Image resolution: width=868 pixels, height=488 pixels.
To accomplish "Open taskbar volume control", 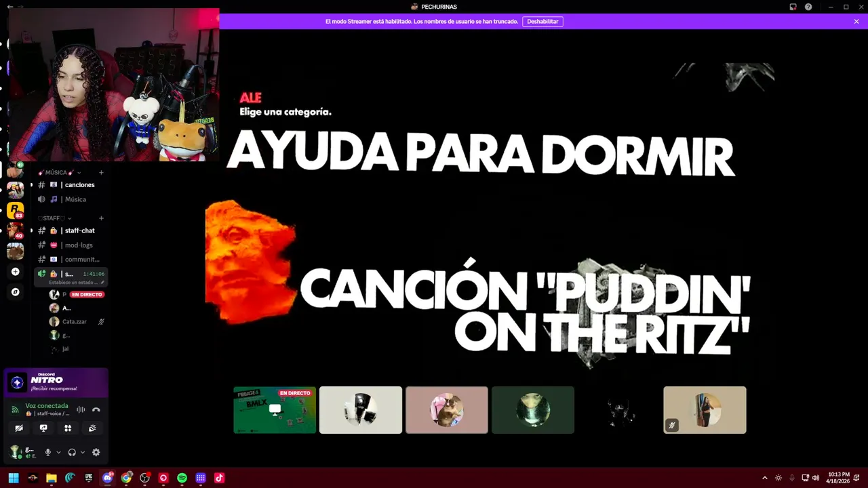I will click(816, 478).
